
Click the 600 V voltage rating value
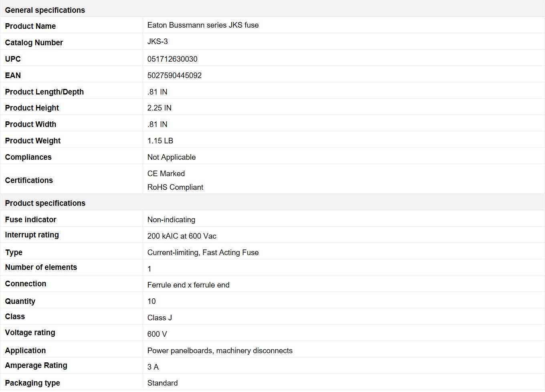[157, 334]
